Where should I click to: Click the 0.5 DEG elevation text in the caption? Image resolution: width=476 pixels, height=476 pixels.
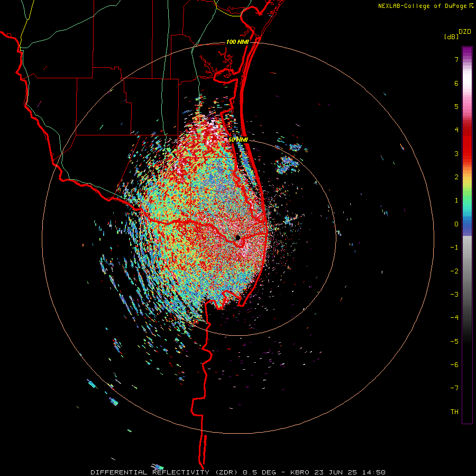coord(260,472)
